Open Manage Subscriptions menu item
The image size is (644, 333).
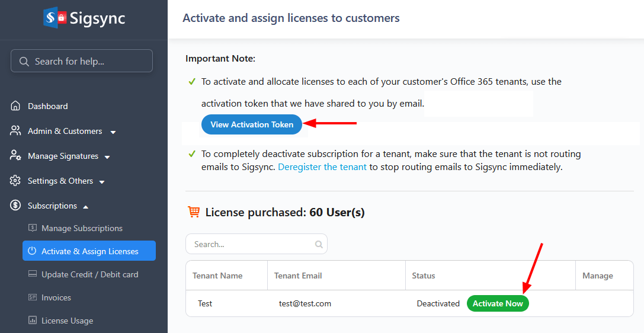82,228
